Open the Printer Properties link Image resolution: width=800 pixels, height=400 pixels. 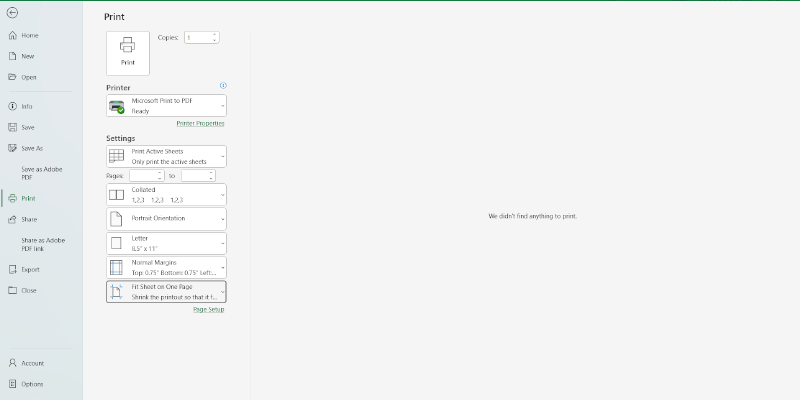coord(200,124)
